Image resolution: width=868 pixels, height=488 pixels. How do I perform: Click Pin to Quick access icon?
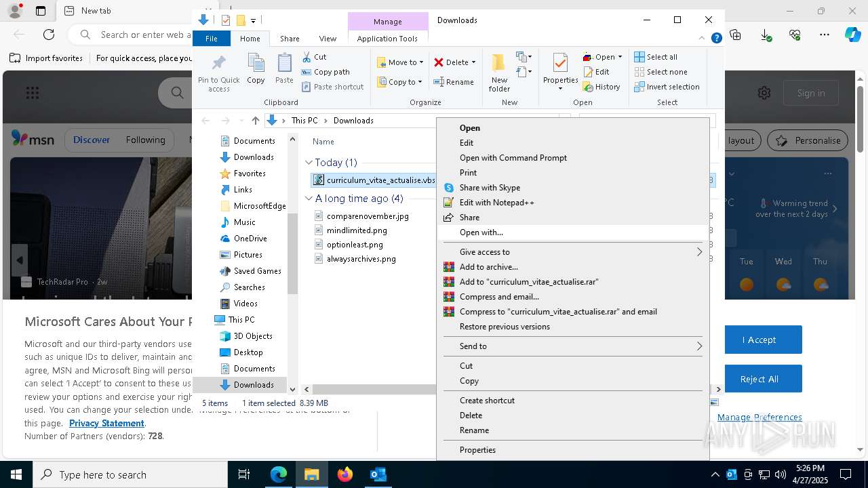tap(218, 73)
